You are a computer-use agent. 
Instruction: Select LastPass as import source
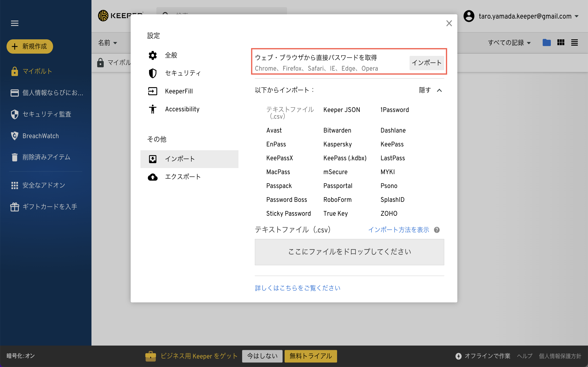click(x=393, y=158)
